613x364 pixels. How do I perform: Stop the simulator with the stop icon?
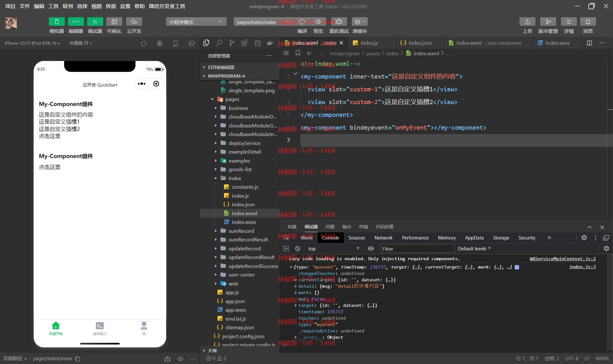pyautogui.click(x=160, y=43)
